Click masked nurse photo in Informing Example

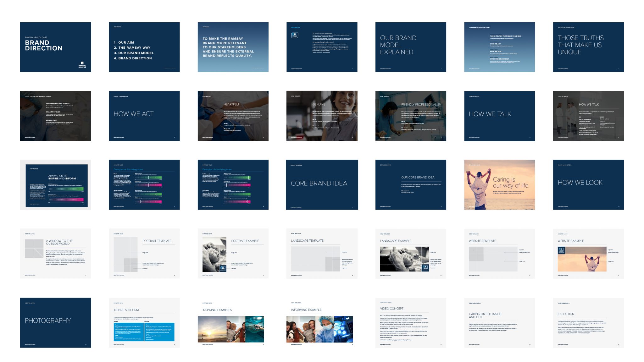coord(325,329)
